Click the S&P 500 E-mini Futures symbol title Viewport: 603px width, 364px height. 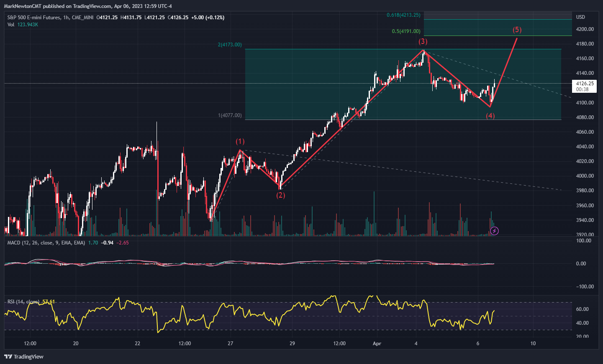[33, 18]
